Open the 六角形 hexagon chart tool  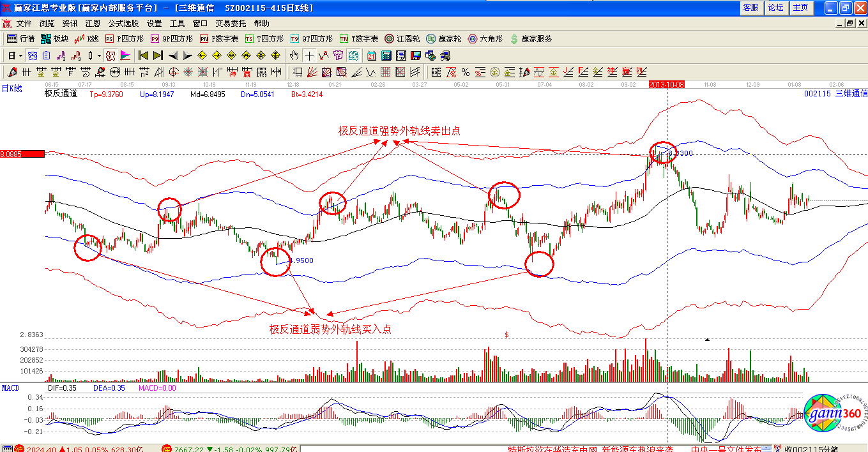click(487, 39)
